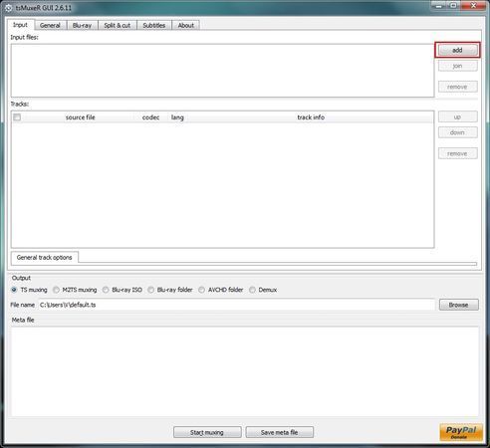Minimize the tsMuxeR window
490x448 pixels.
pyautogui.click(x=438, y=6)
